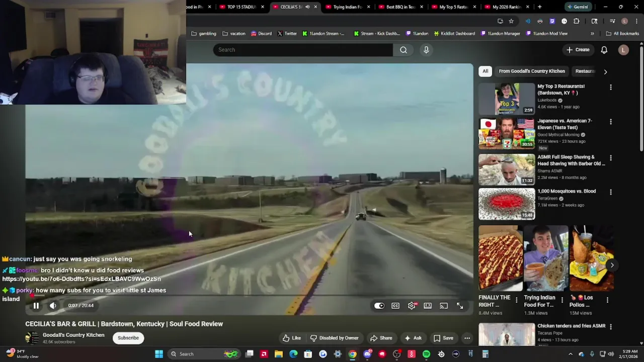Image resolution: width=644 pixels, height=362 pixels.
Task: Pause the playing video
Action: (x=36, y=305)
